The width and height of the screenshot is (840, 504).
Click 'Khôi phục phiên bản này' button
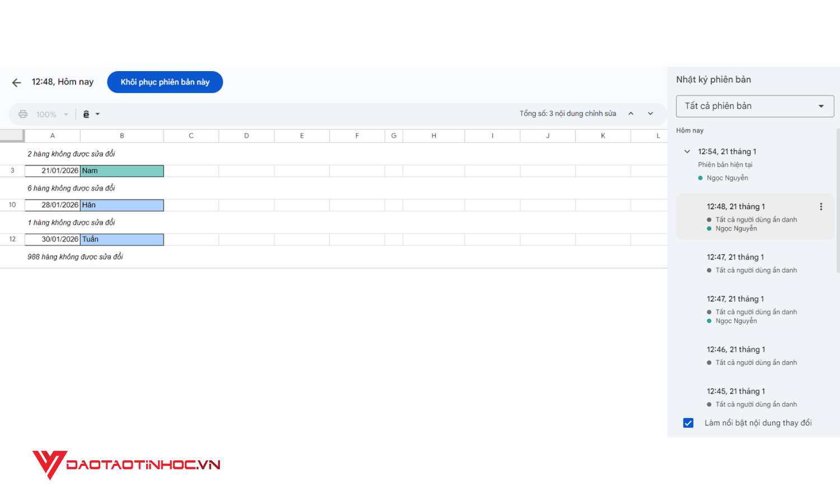tap(165, 82)
